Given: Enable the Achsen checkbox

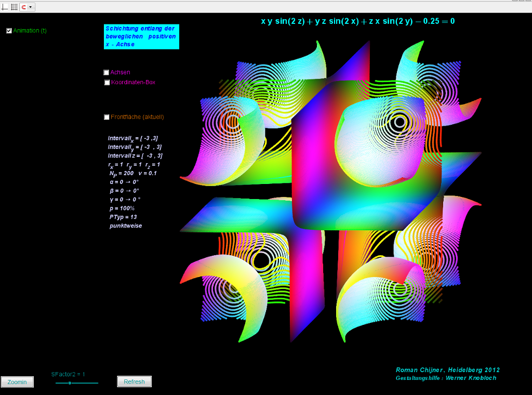Looking at the screenshot, I should (107, 72).
